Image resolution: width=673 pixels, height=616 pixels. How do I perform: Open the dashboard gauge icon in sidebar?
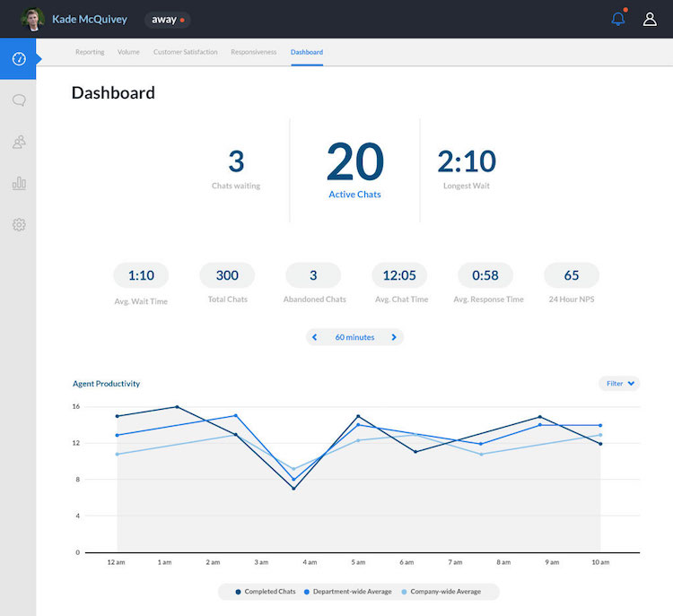pos(19,59)
